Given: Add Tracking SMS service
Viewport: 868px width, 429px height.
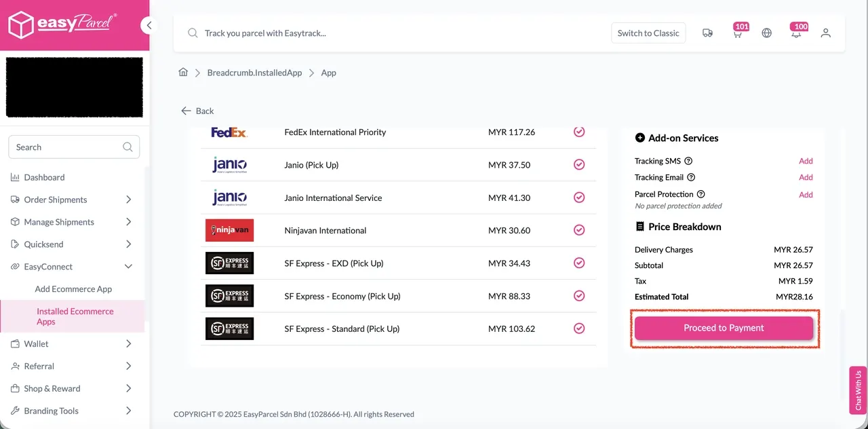Looking at the screenshot, I should 806,161.
